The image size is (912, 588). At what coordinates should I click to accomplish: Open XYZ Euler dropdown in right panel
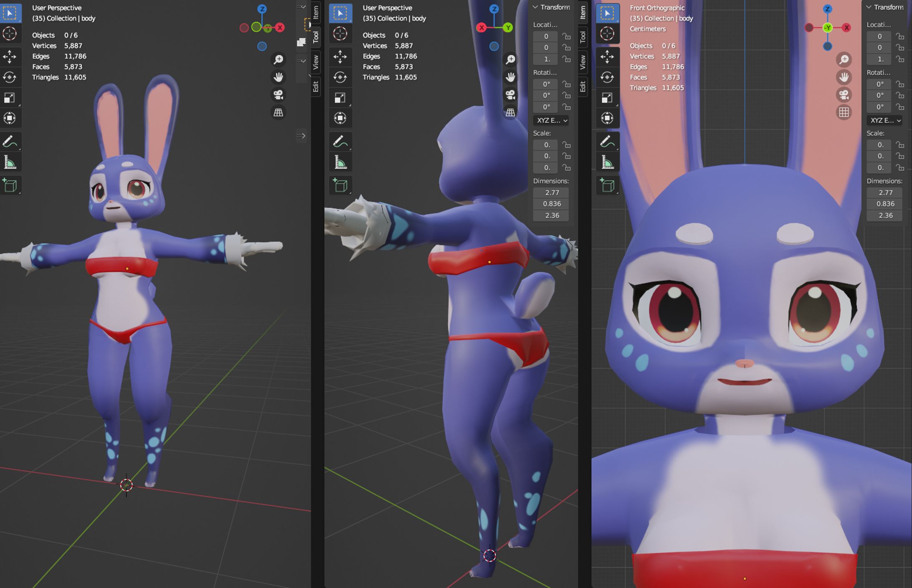coord(885,120)
